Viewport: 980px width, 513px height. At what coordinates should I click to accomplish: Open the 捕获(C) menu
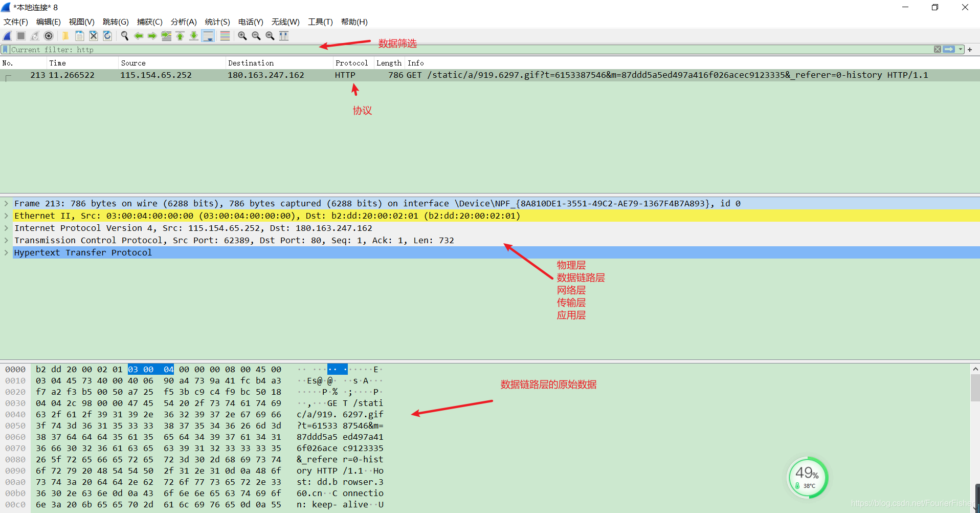point(149,22)
